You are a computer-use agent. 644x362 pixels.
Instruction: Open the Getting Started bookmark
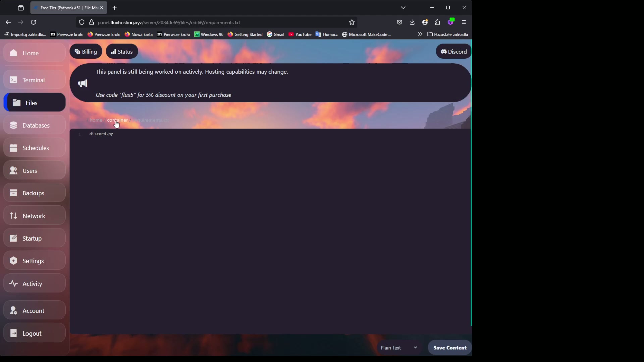pos(245,34)
